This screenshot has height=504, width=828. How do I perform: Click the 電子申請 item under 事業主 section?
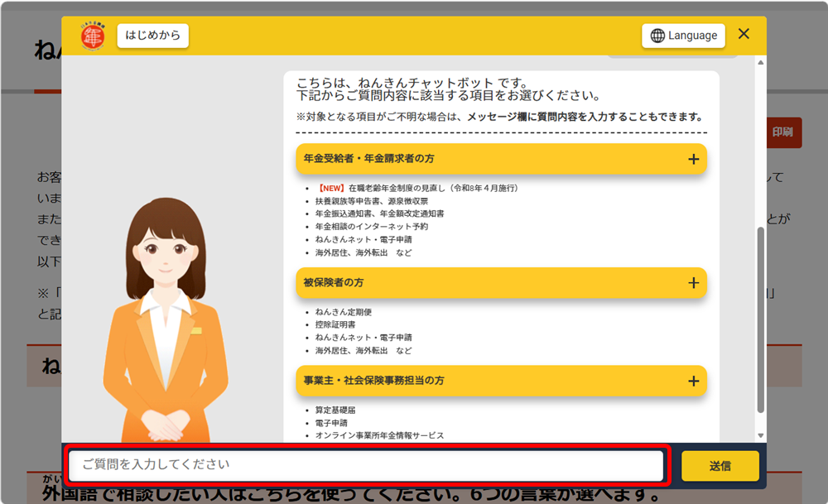[332, 423]
